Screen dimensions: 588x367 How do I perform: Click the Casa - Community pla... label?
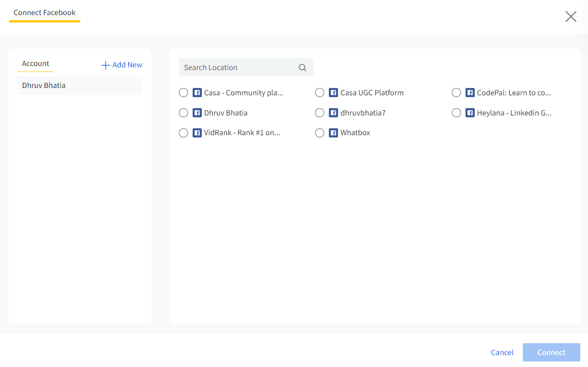244,93
